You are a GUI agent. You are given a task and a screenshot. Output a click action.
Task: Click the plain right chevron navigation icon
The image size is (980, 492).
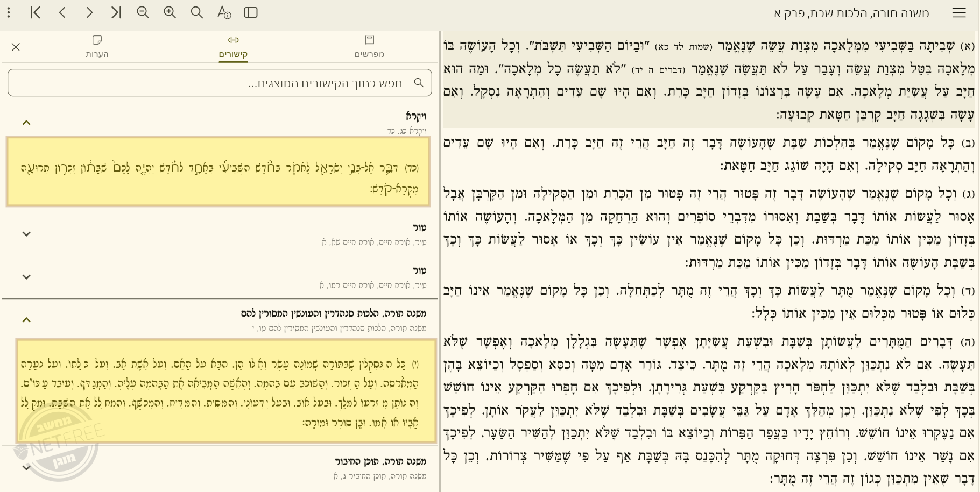point(89,12)
